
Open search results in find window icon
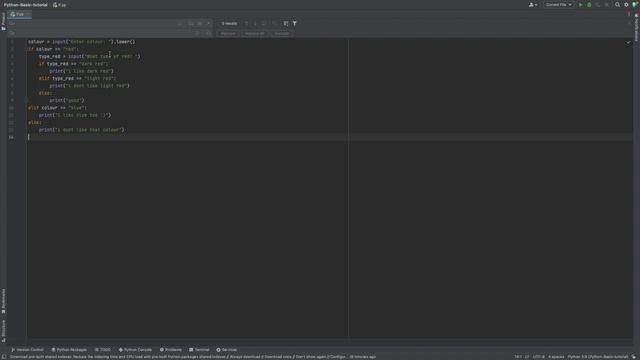click(264, 24)
